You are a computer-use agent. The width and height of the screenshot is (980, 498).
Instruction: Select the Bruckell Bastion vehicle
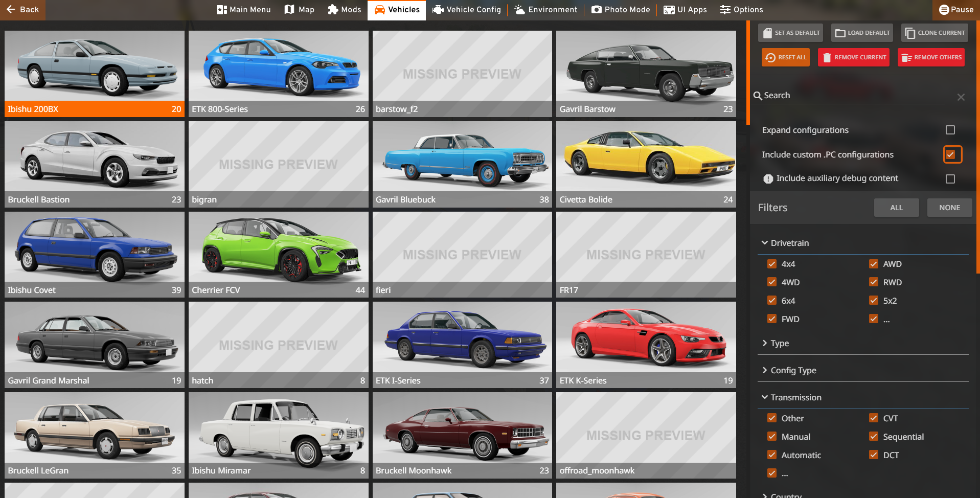pyautogui.click(x=95, y=164)
